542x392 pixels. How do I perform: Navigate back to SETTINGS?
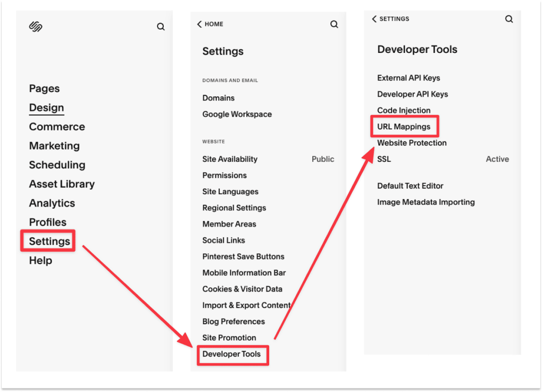[x=391, y=19]
